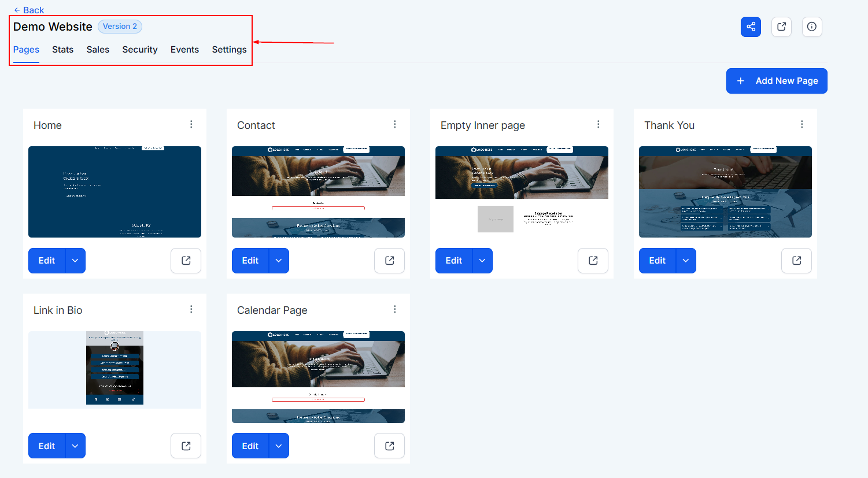Edit the Link in Bio page
The image size is (868, 478).
click(47, 446)
